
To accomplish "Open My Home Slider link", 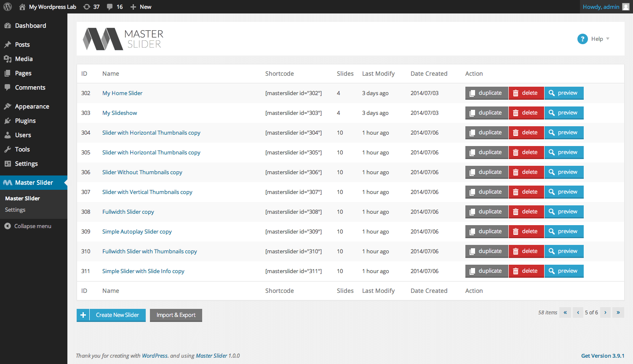I will click(122, 93).
